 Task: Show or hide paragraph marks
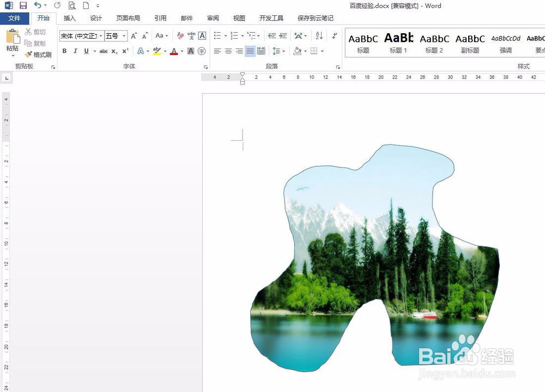tap(335, 35)
